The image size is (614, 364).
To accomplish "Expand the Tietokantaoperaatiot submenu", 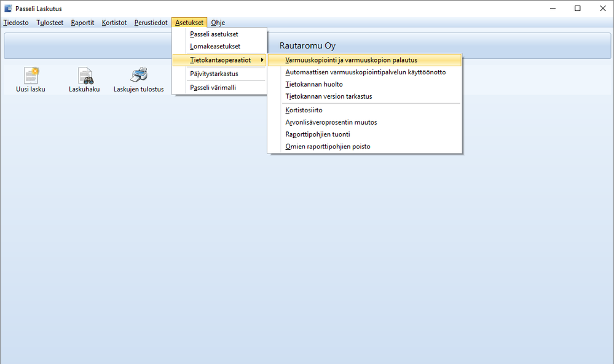I will tap(219, 60).
